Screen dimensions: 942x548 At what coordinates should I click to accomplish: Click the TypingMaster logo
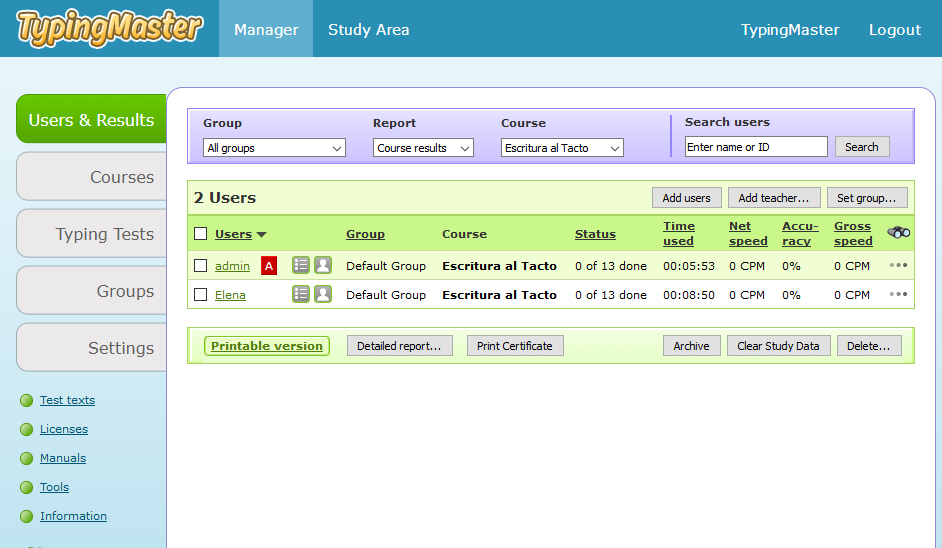[x=110, y=28]
